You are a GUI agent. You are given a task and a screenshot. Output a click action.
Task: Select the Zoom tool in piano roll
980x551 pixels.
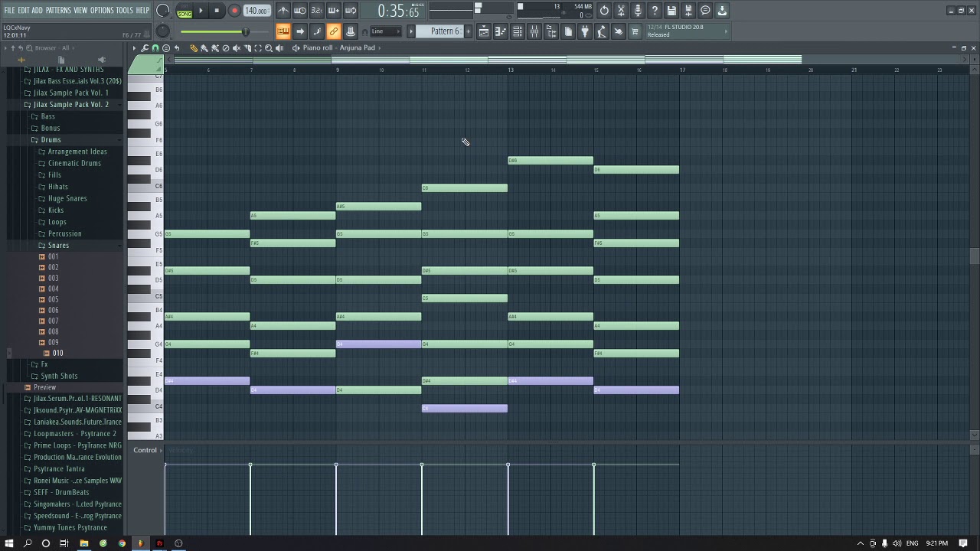tap(269, 48)
